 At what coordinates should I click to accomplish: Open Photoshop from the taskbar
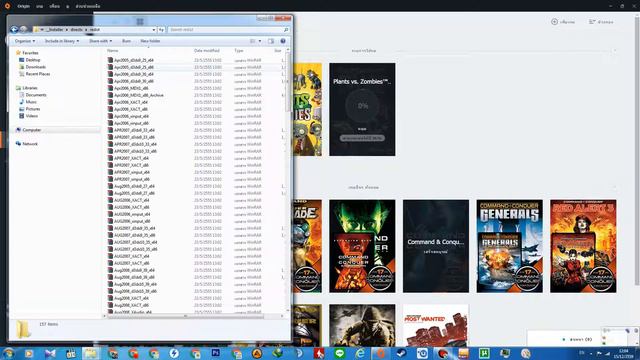tap(216, 353)
